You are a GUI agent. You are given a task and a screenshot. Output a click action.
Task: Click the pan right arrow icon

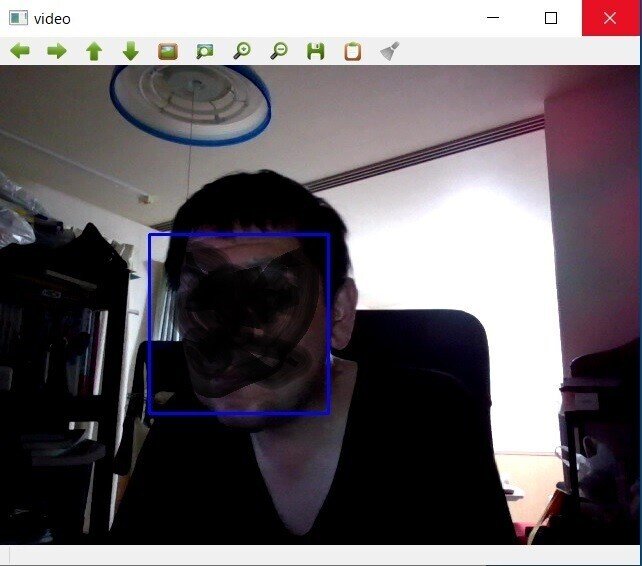point(57,51)
